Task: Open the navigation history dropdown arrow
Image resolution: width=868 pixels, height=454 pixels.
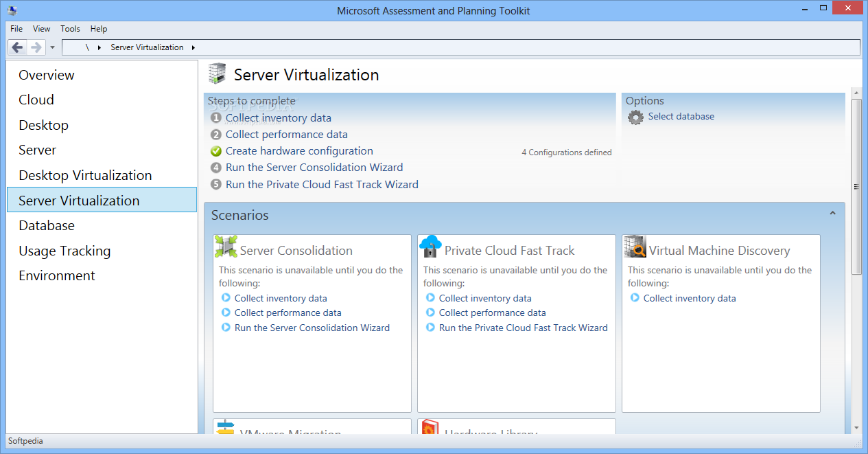Action: (x=52, y=48)
